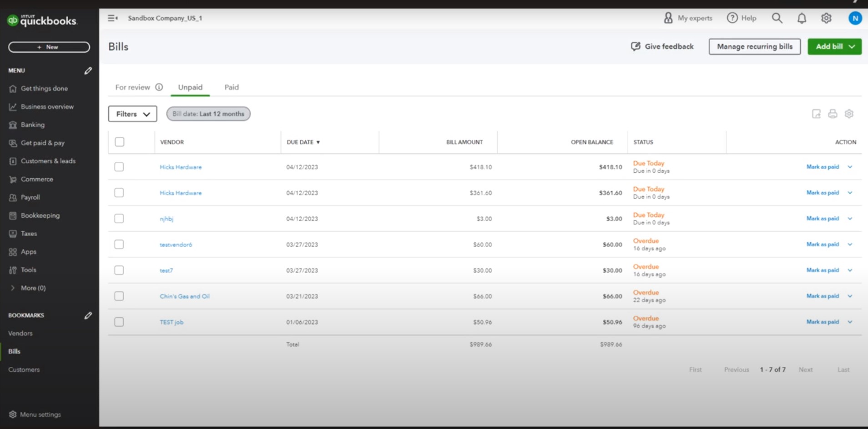
Task: Check the testvendor6 bill checkbox
Action: click(x=119, y=244)
